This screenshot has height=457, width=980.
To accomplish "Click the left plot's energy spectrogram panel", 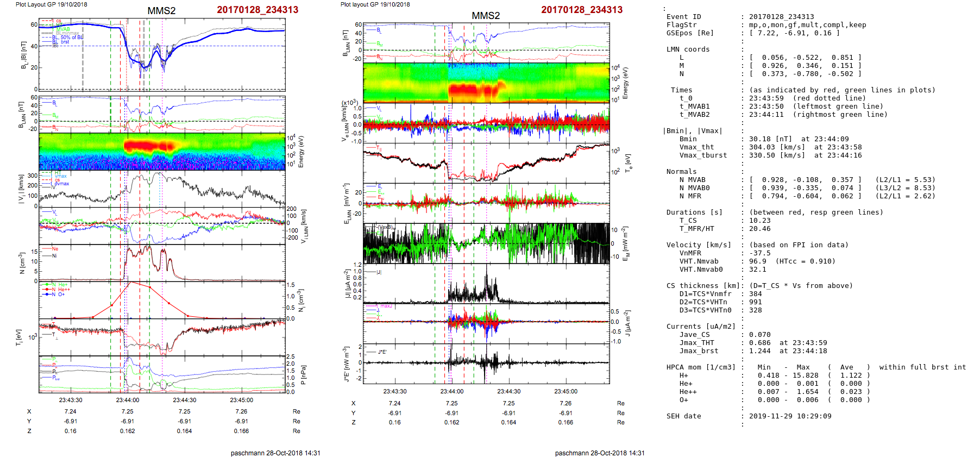I will 162,152.
